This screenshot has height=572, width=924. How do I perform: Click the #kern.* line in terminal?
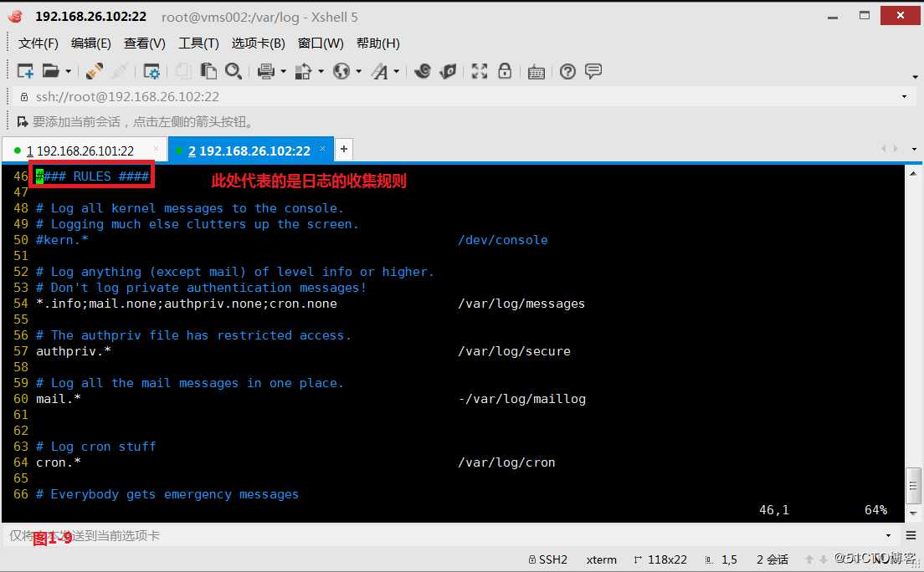63,240
